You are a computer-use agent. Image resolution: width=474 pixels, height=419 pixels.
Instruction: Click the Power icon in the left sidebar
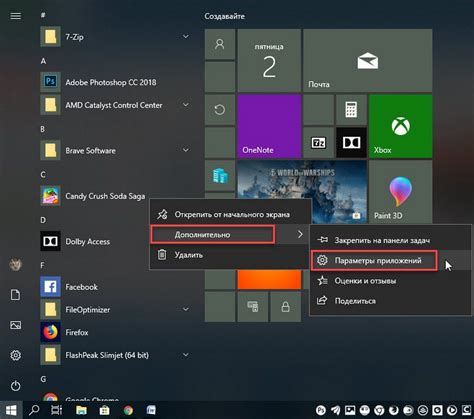click(x=16, y=386)
